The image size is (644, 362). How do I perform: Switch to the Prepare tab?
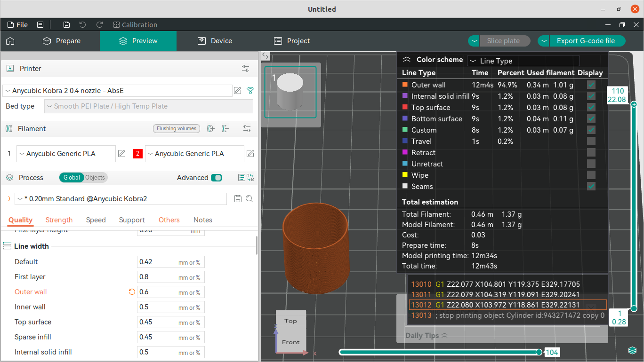(x=61, y=41)
